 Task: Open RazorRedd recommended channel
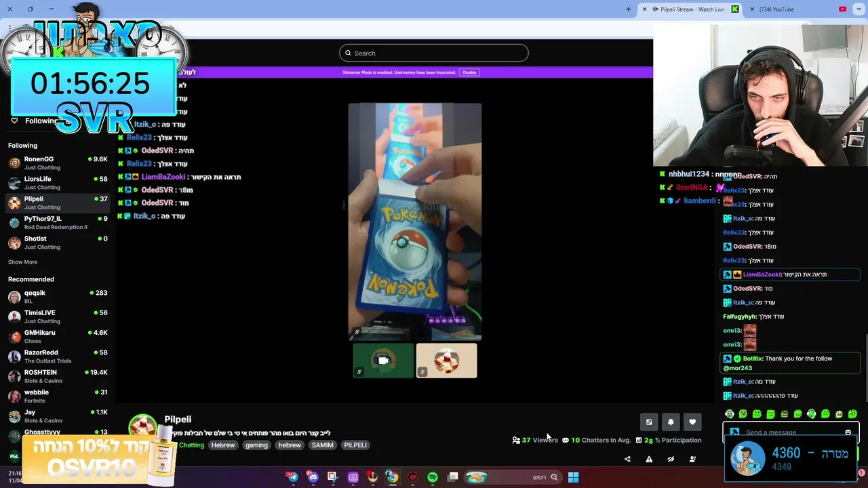click(x=58, y=356)
